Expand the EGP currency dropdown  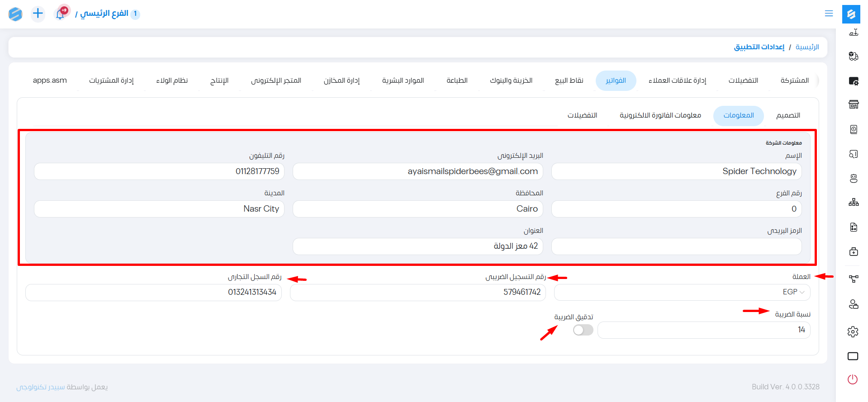[x=682, y=292]
